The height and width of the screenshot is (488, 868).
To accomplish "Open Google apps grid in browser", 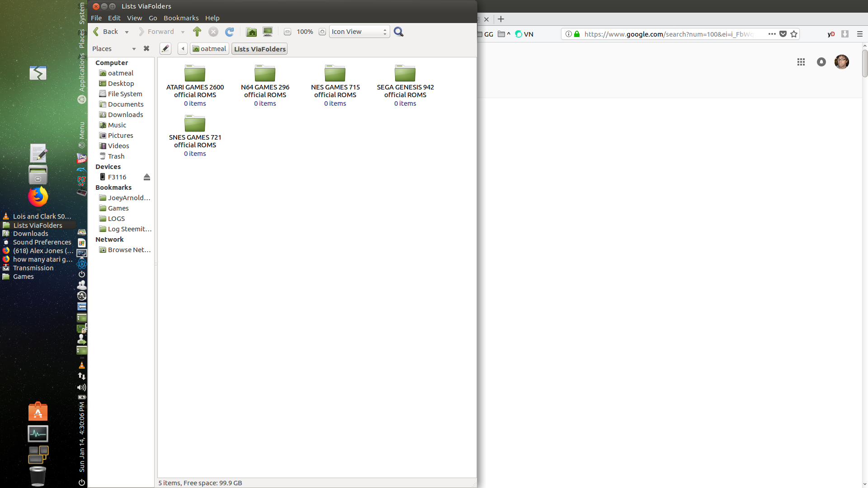I will click(801, 62).
